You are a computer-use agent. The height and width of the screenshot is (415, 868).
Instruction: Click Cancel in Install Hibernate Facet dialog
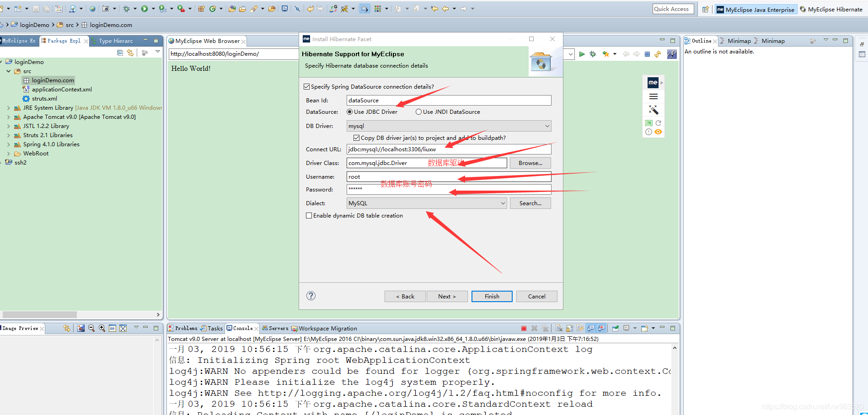[x=537, y=296]
